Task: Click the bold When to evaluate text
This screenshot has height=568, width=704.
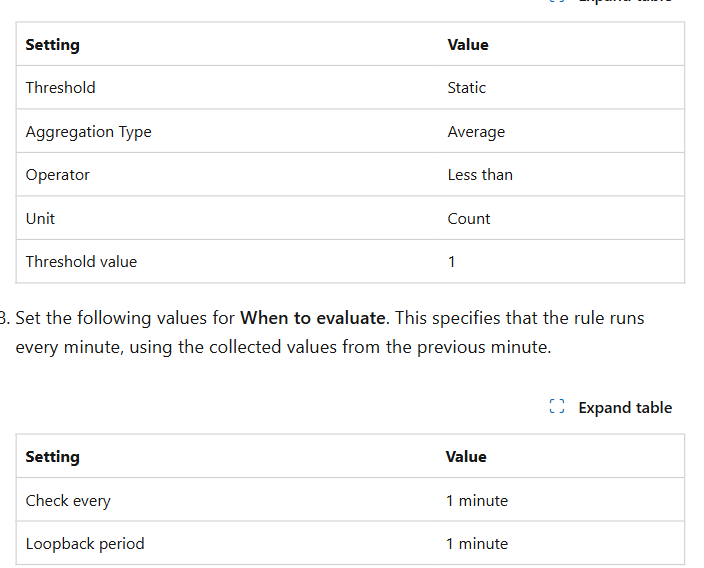Action: pyautogui.click(x=312, y=318)
